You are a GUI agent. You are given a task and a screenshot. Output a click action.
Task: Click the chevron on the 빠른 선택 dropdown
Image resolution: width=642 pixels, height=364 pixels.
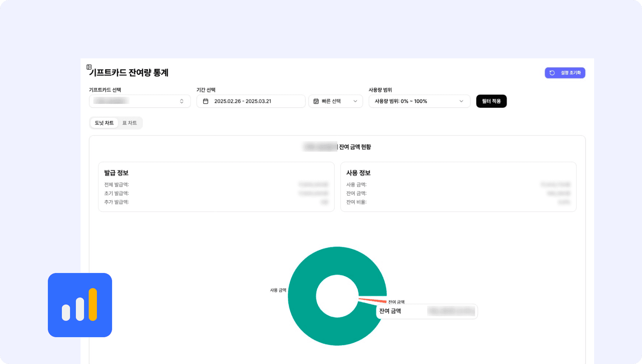tap(354, 101)
